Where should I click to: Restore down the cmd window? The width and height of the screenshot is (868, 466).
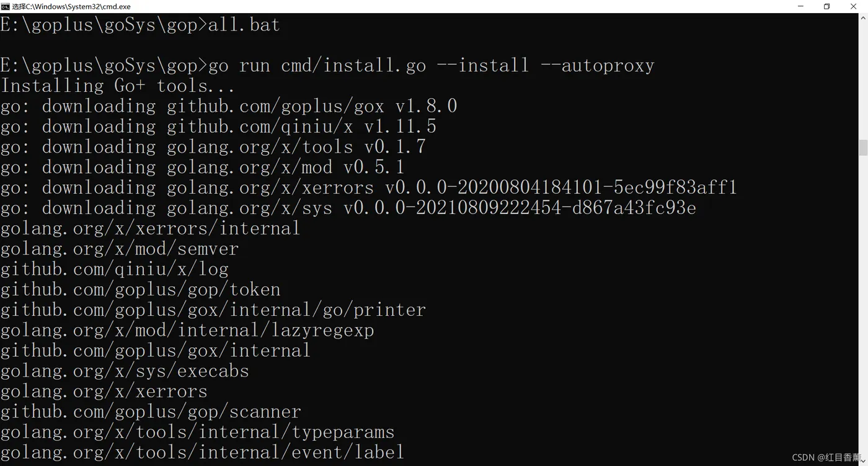coord(826,6)
